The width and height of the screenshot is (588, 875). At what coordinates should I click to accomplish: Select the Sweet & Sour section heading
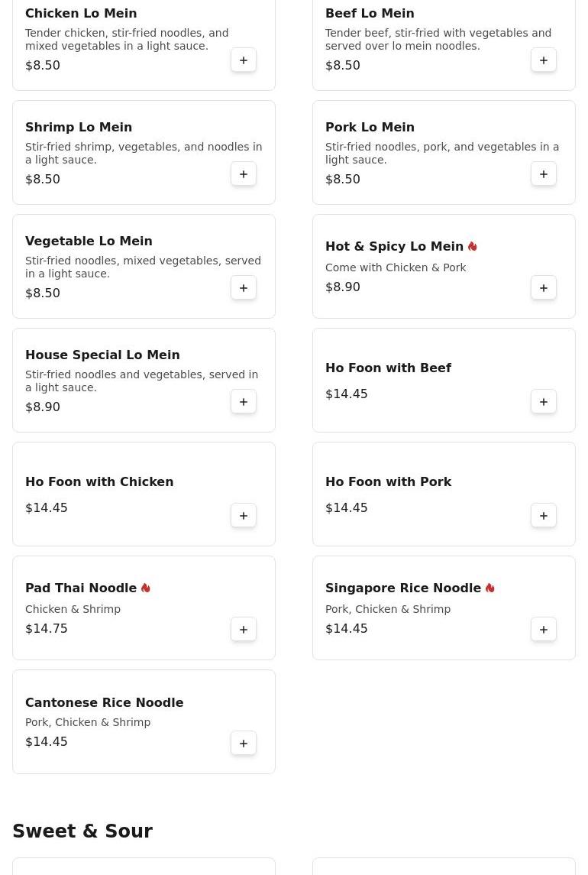coord(82,831)
